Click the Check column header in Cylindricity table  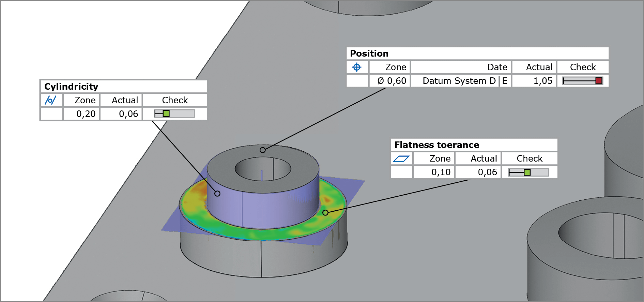pyautogui.click(x=175, y=100)
